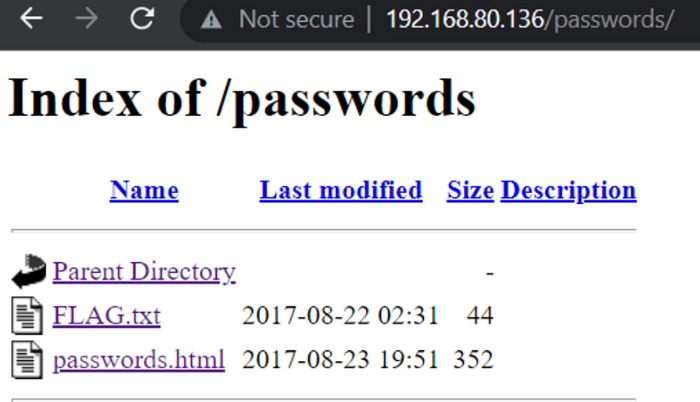Open the Parent Directory link
This screenshot has height=402, width=700.
[x=144, y=271]
